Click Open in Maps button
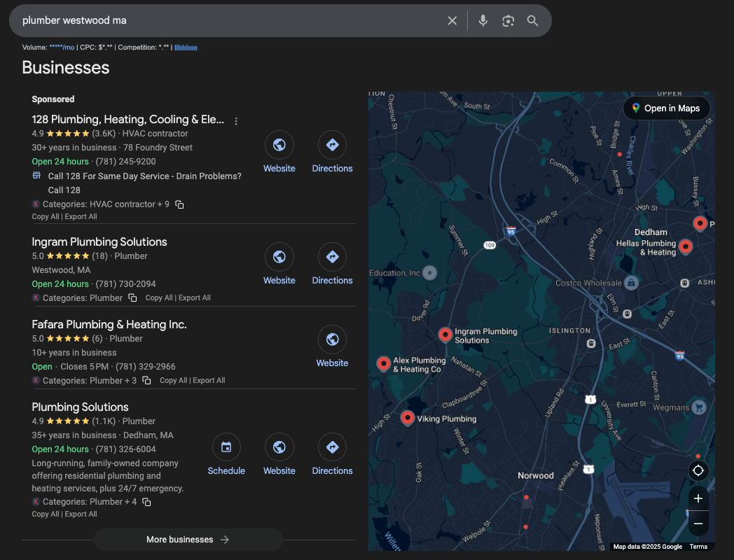Screen dimensions: 734x560 (667, 108)
